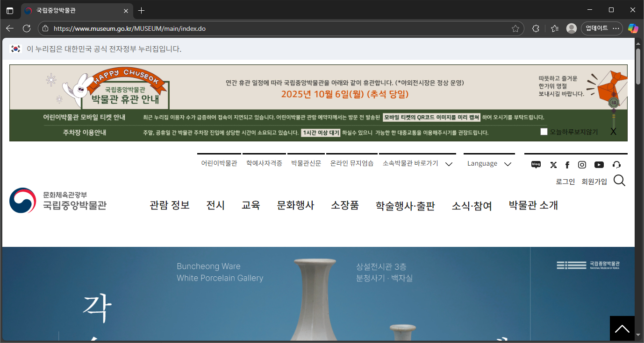Open browser settings and more menu
644x343 pixels.
coord(617,28)
